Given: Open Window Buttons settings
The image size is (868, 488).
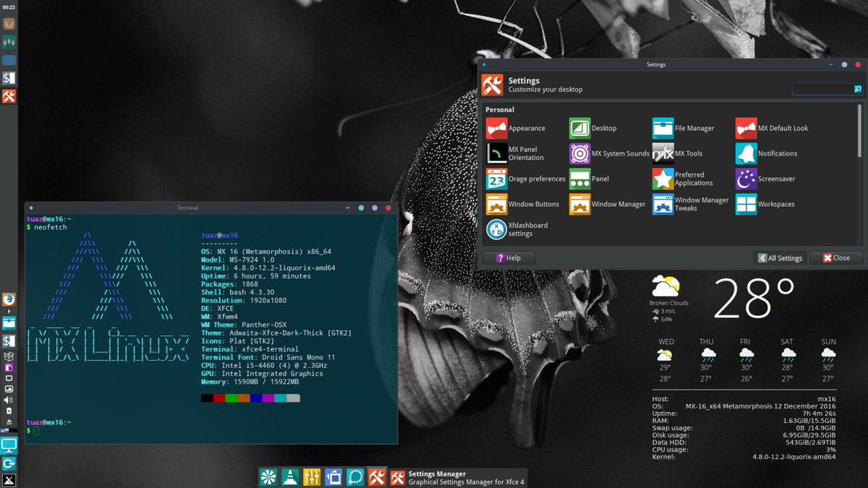Looking at the screenshot, I should pos(523,204).
